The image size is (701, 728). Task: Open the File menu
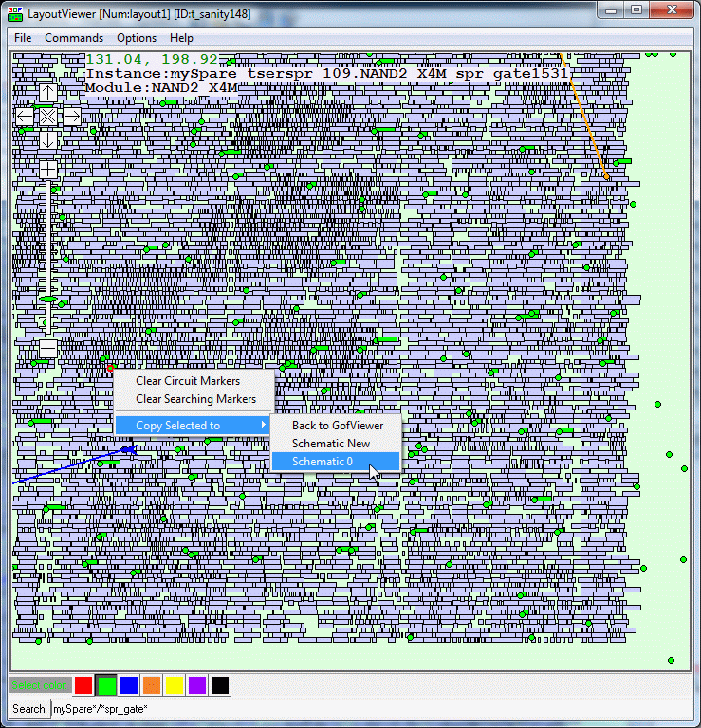pos(23,38)
